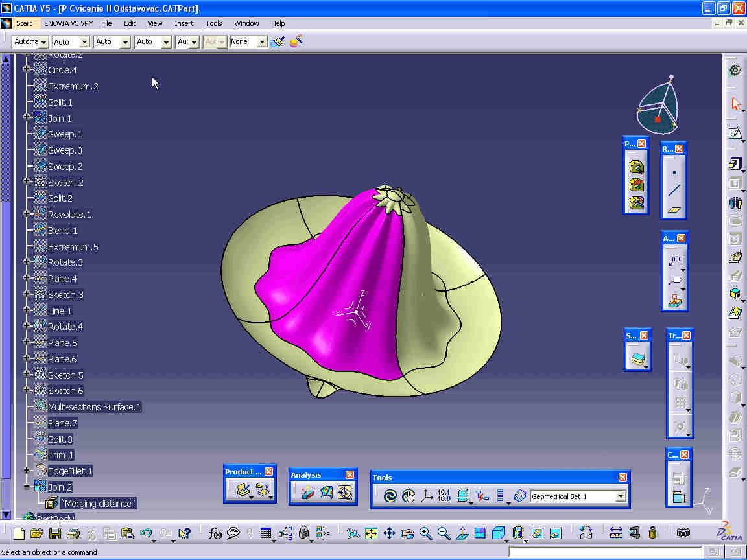The image size is (747, 560).
Task: Open the ENOVIA V5 VPM menu
Action: [x=69, y=23]
